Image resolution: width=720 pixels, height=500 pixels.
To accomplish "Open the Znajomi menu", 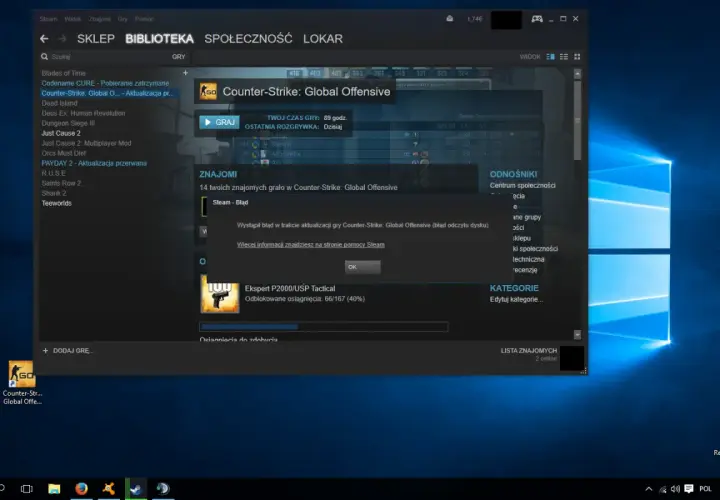I will [x=99, y=19].
